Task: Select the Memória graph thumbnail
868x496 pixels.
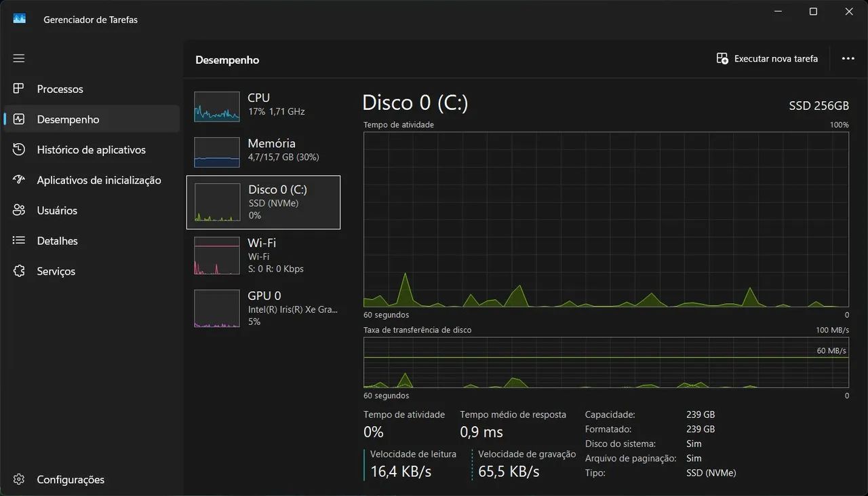Action: click(x=217, y=152)
